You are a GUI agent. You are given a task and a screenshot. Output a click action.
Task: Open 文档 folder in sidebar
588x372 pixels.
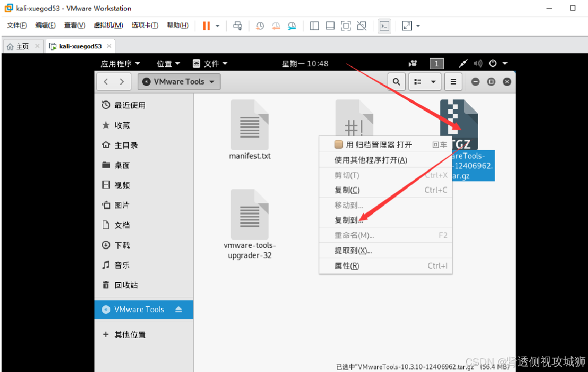pyautogui.click(x=144, y=225)
